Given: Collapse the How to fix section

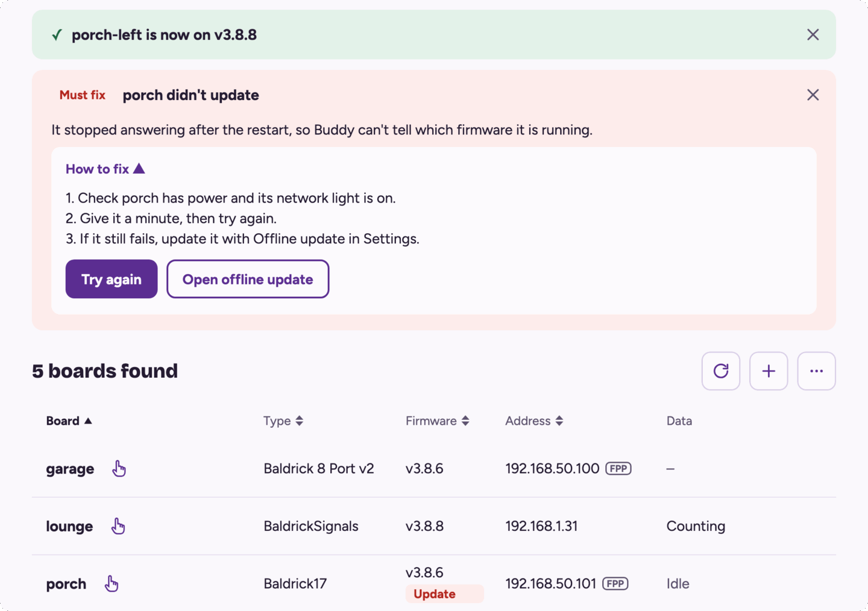Looking at the screenshot, I should coord(105,169).
